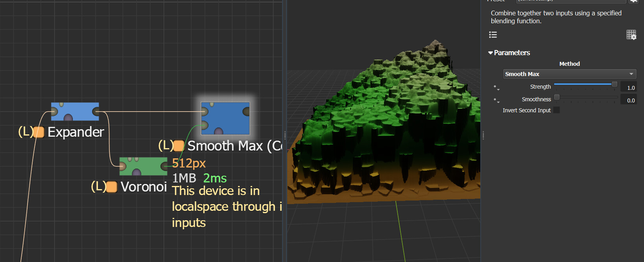Viewport: 644px width, 262px height.
Task: Click the orange status square beside Voronoi
Action: [112, 187]
